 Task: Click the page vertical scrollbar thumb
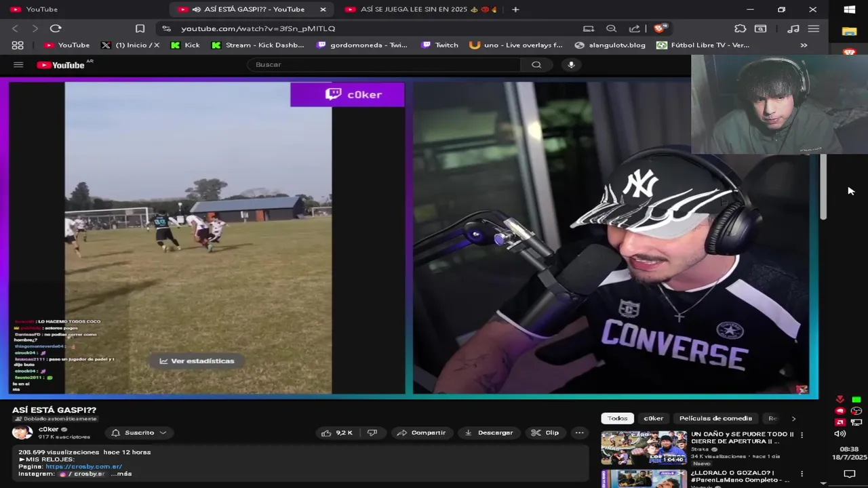823,186
